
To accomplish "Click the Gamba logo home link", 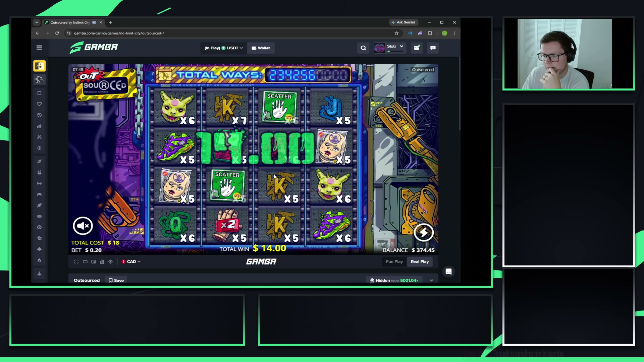I will coord(94,48).
